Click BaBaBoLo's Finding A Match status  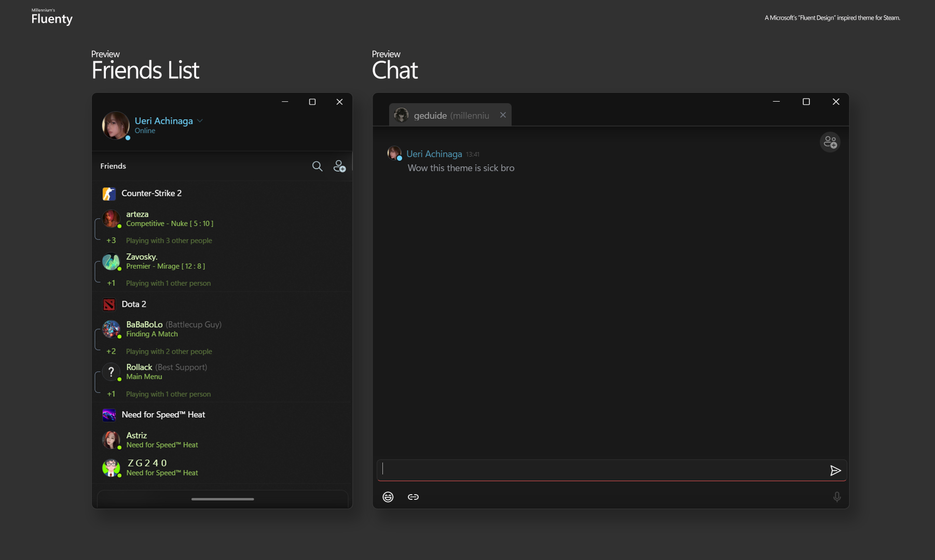152,334
